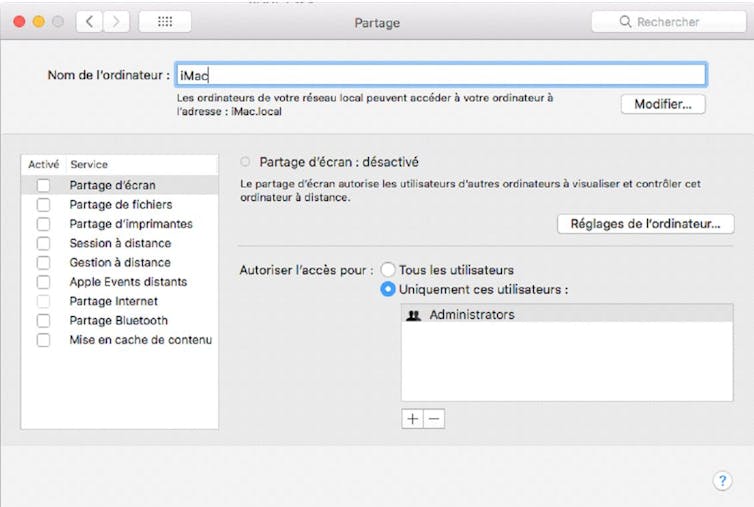Screen dimensions: 754x507
Task: Click the forward navigation arrow
Action: [x=116, y=21]
